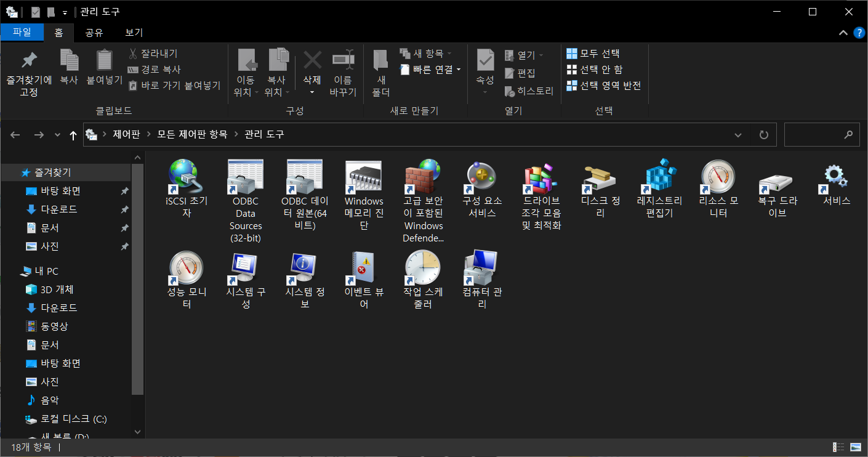Click 바로 가기 붙여넣기 command
Image resolution: width=868 pixels, height=457 pixels.
[x=174, y=86]
